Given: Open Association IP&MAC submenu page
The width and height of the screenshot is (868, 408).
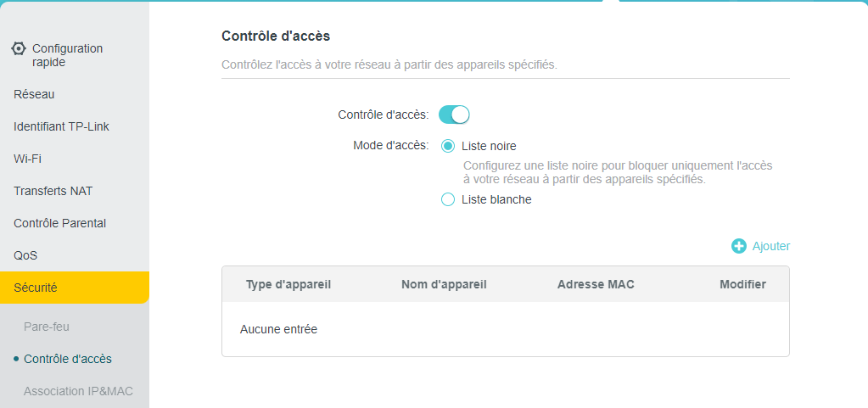Looking at the screenshot, I should (x=78, y=391).
